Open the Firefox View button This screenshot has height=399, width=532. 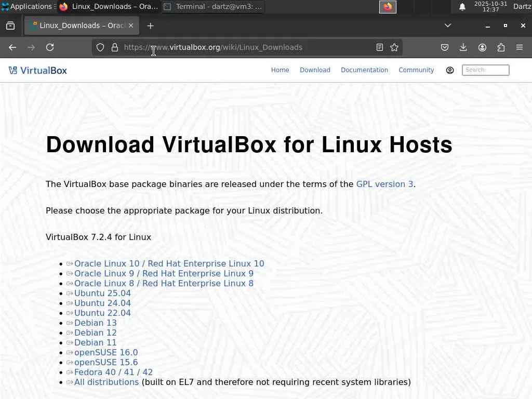[x=10, y=26]
